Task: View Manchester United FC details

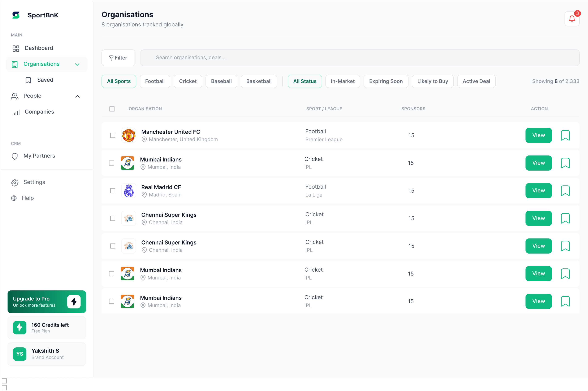Action: [538, 135]
